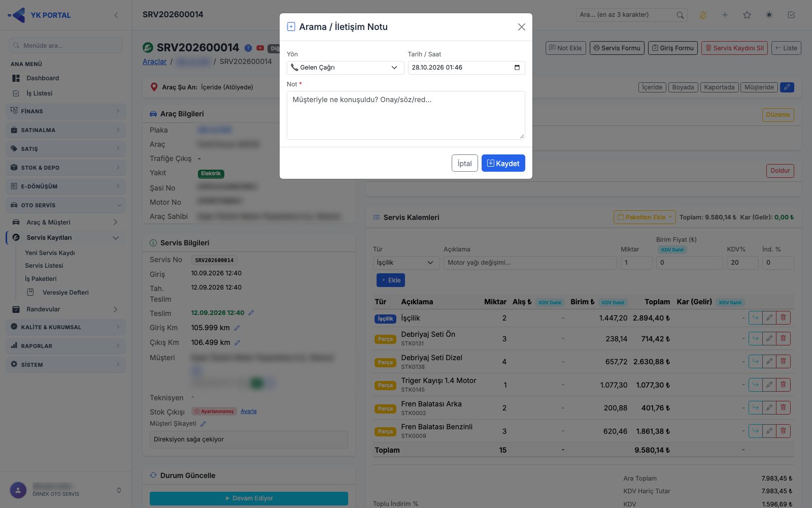Click the Araçlar breadcrumb link
This screenshot has height=508, width=812.
point(154,61)
